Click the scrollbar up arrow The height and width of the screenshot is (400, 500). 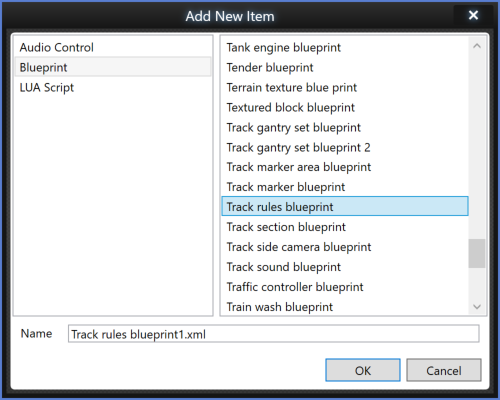(477, 46)
